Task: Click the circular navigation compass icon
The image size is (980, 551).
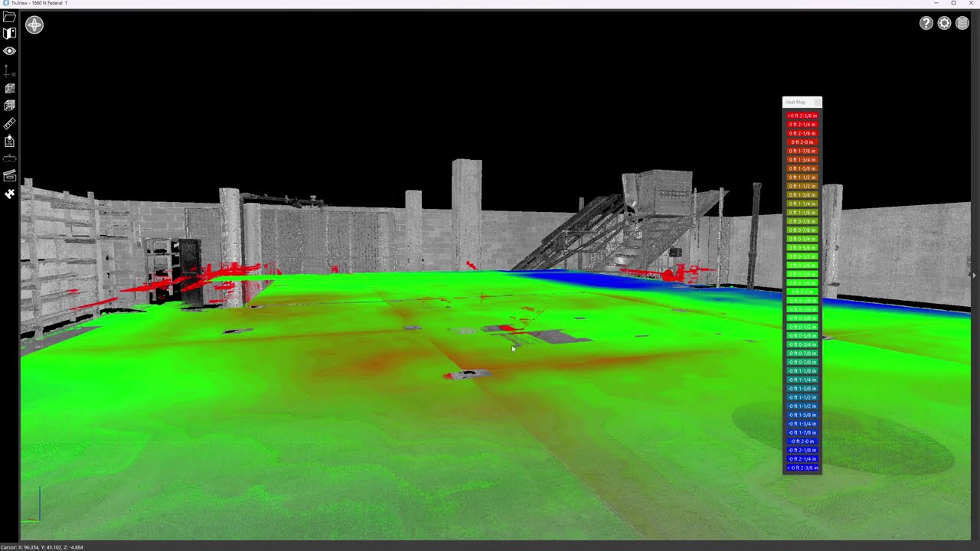Action: point(34,24)
